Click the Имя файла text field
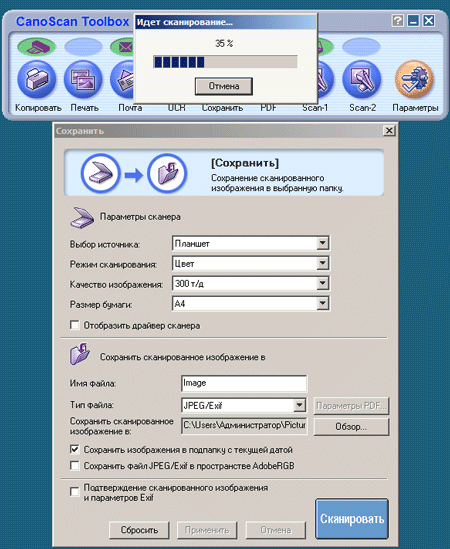Image resolution: width=450 pixels, height=549 pixels. pos(244,383)
